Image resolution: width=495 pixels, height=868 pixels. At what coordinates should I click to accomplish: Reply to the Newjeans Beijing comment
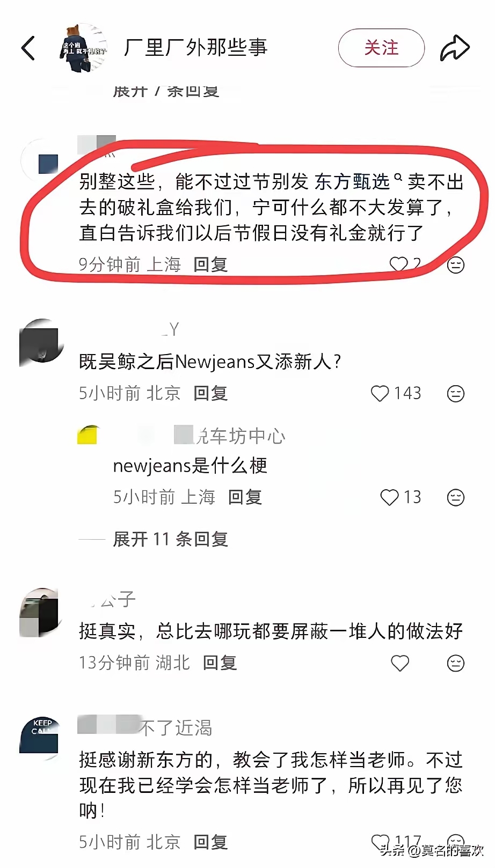[210, 393]
